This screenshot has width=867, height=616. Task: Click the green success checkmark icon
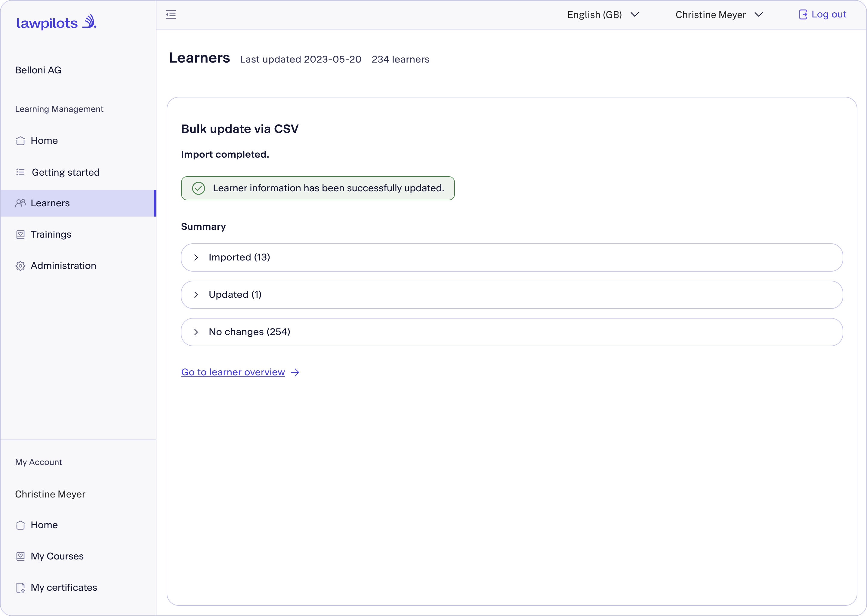pyautogui.click(x=198, y=188)
